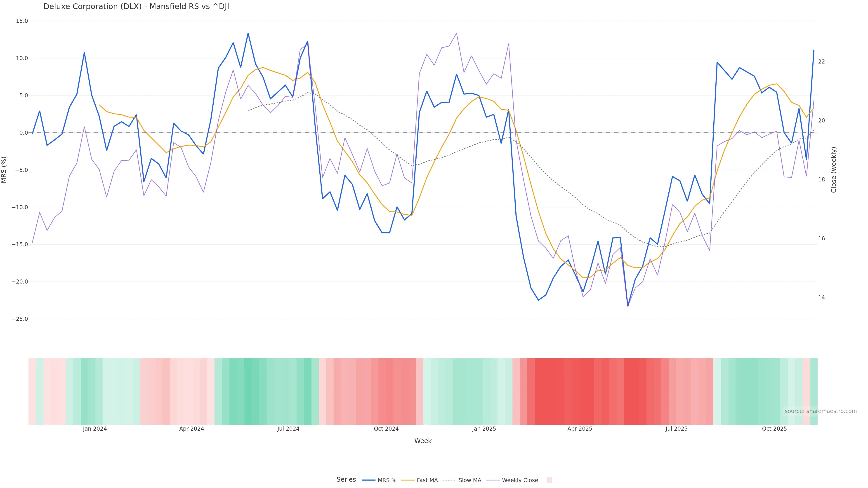Select the Oct 2025 date label

(x=774, y=429)
